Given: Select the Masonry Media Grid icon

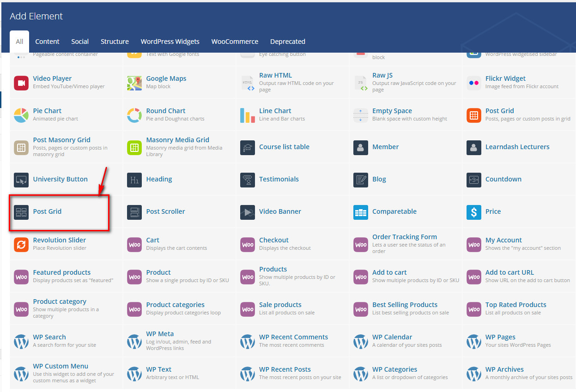Looking at the screenshot, I should (x=134, y=148).
